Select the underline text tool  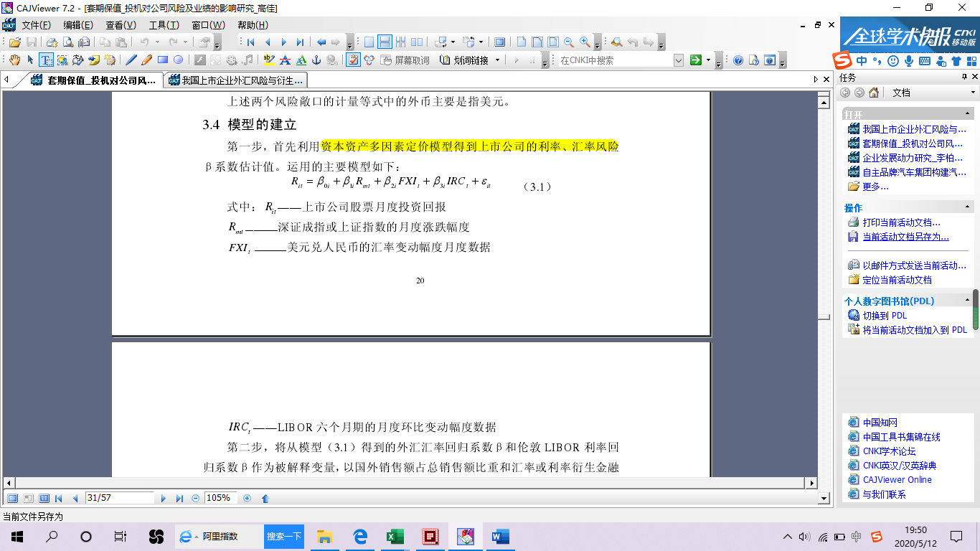pos(301,60)
